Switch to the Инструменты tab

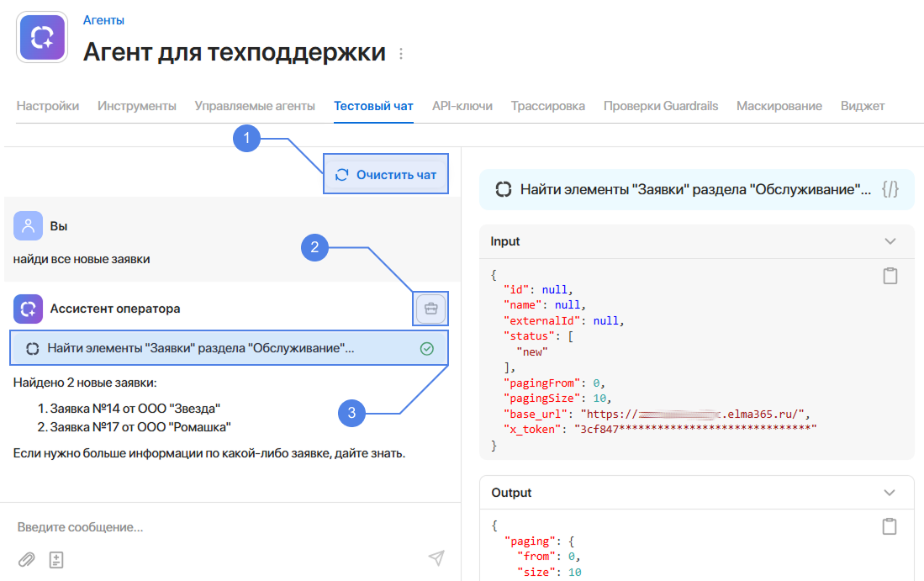(137, 106)
